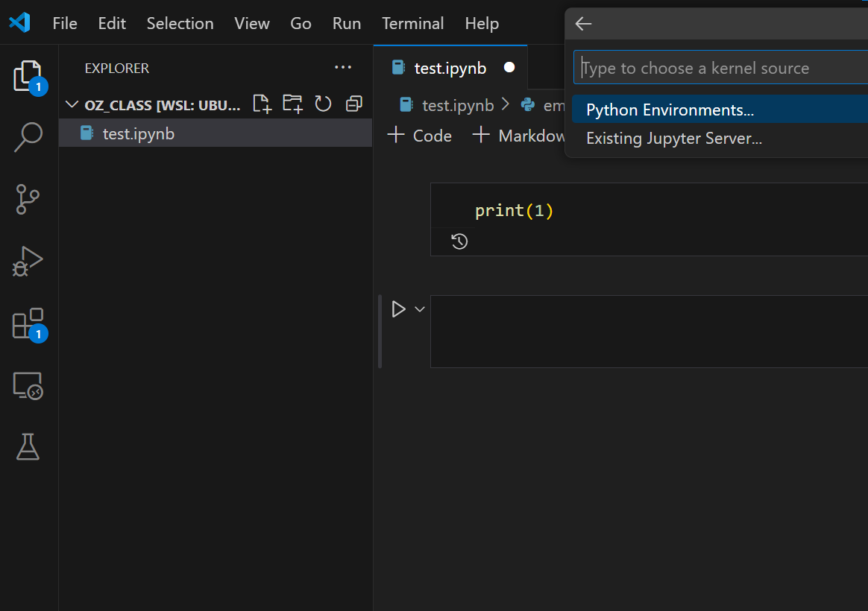
Task: Refresh the Explorer file tree
Action: (x=324, y=104)
